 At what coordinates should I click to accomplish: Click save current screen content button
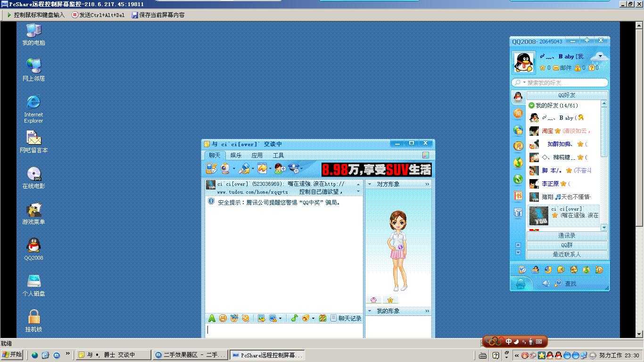(158, 15)
